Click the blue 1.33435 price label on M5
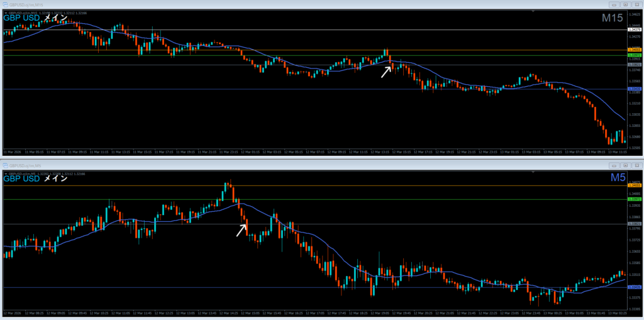 [x=635, y=287]
